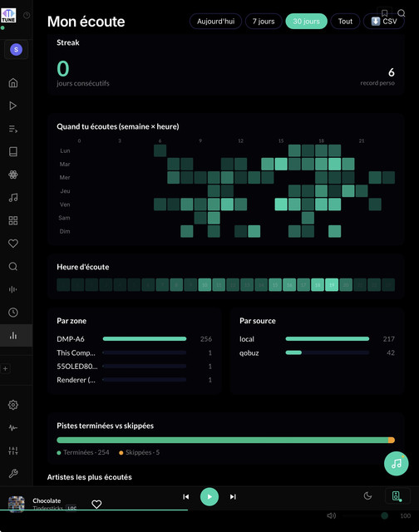
Task: Click the purple S profile avatar
Action: click(16, 50)
